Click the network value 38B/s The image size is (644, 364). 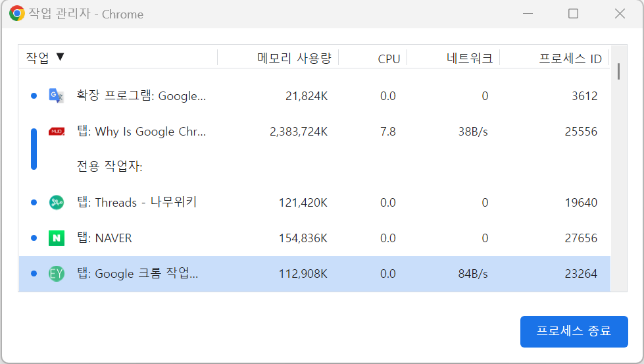[x=473, y=132]
